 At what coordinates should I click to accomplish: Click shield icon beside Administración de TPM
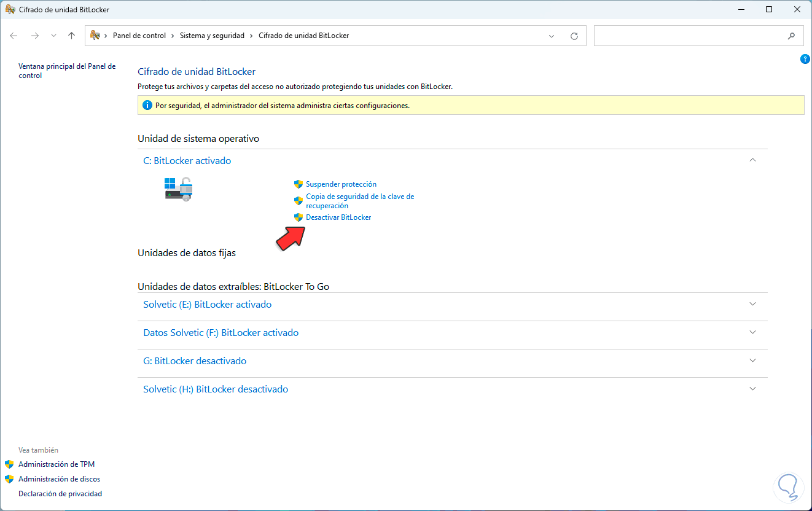(9, 464)
